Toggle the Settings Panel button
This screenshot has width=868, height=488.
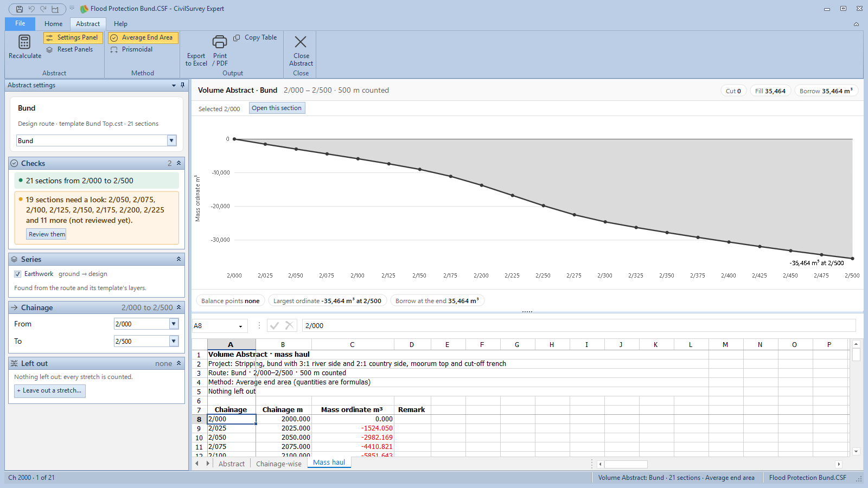click(x=73, y=37)
